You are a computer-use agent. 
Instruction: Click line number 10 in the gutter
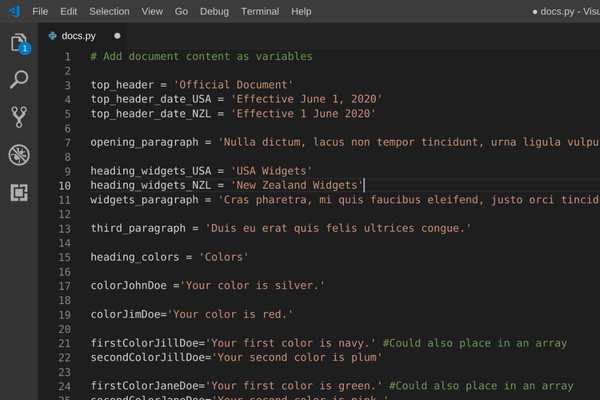(x=65, y=186)
